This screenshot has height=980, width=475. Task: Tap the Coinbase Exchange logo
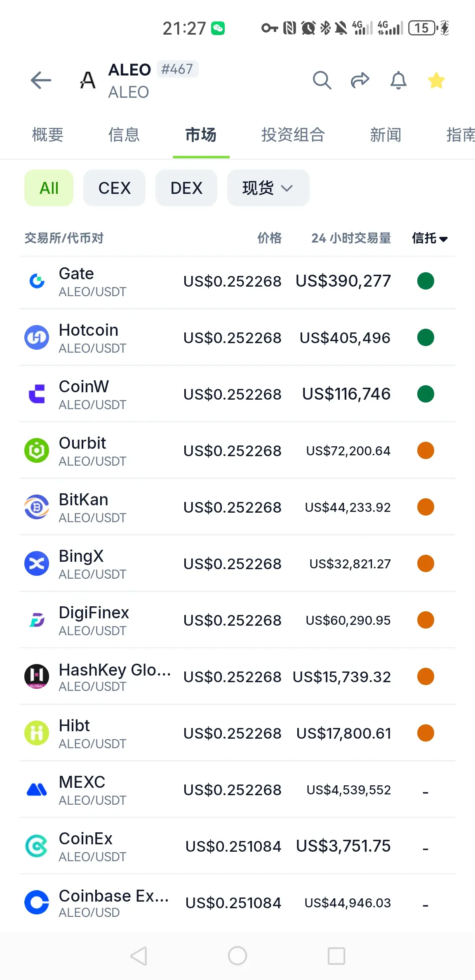[x=37, y=902]
